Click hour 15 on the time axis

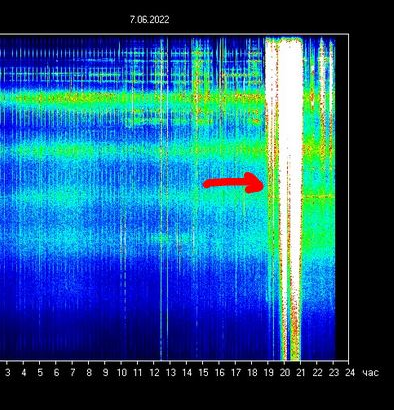pos(203,372)
